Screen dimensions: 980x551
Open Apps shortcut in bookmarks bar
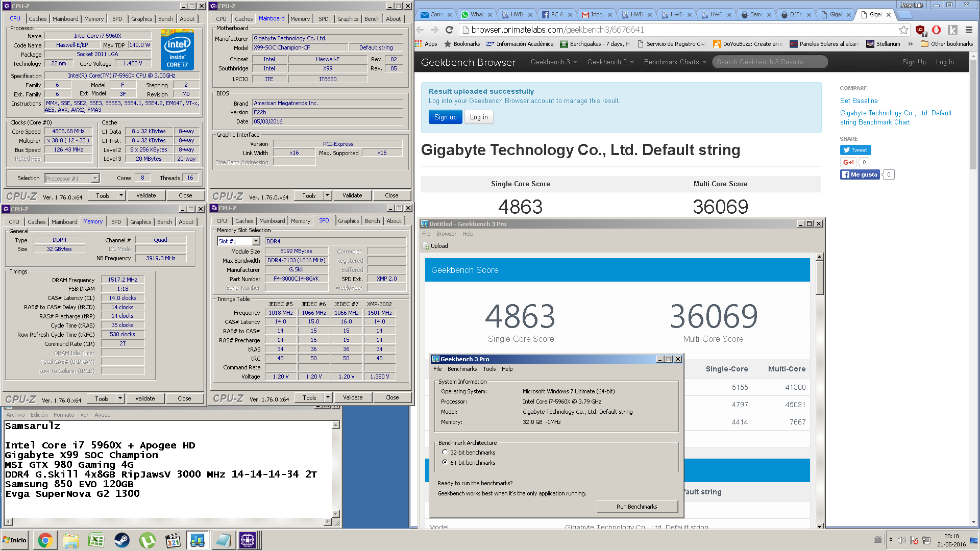[x=427, y=44]
